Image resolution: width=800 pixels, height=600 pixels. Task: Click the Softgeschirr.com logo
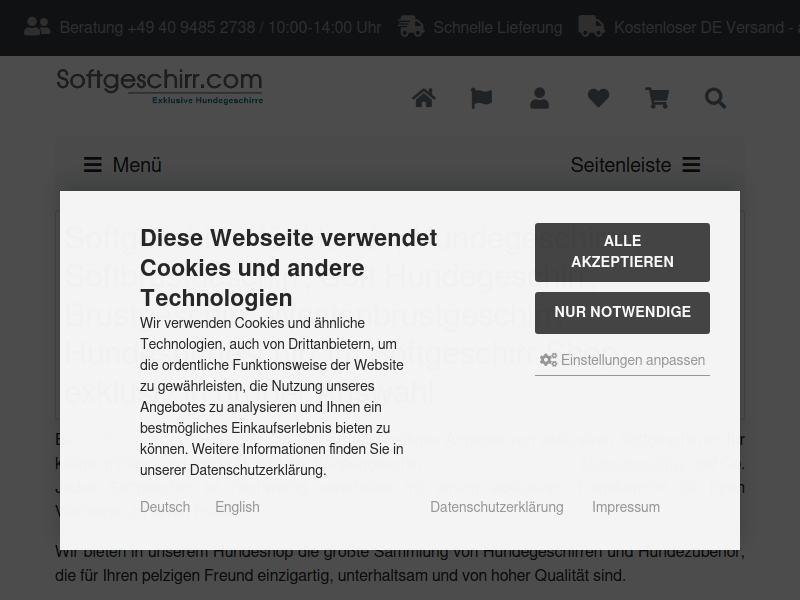[160, 85]
